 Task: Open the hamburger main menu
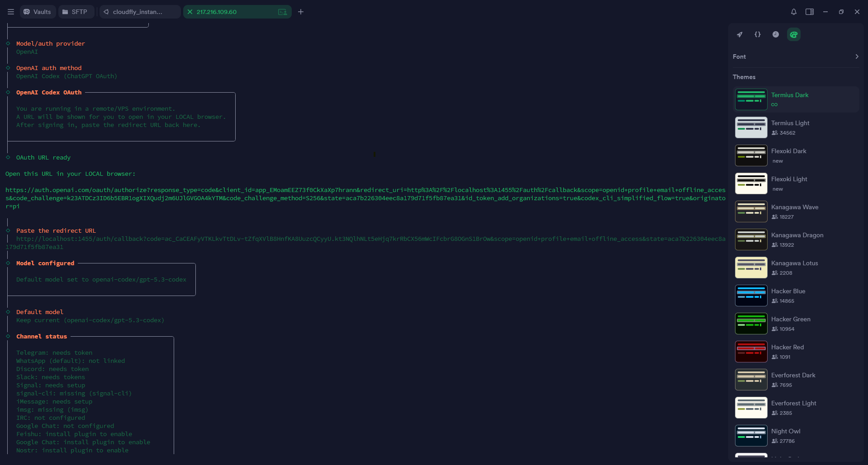11,12
